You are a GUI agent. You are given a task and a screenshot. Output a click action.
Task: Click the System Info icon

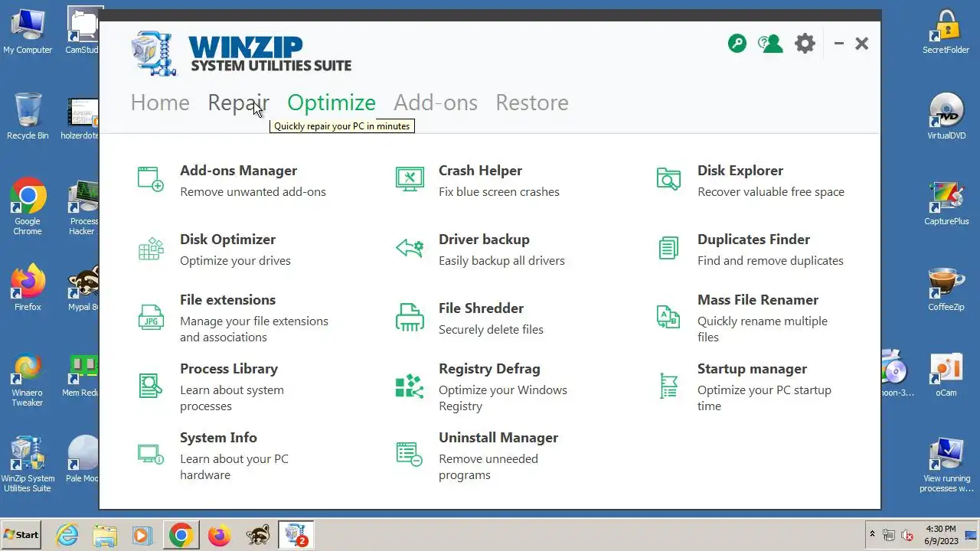(x=151, y=455)
